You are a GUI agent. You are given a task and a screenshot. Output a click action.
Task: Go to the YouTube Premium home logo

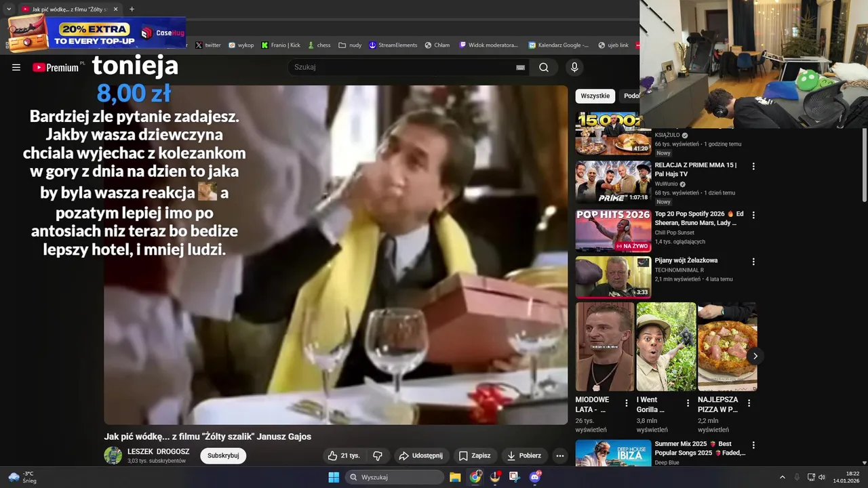(x=56, y=67)
